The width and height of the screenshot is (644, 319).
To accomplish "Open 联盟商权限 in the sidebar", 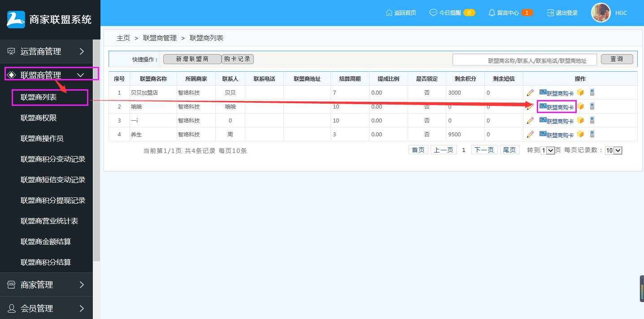I will click(39, 118).
